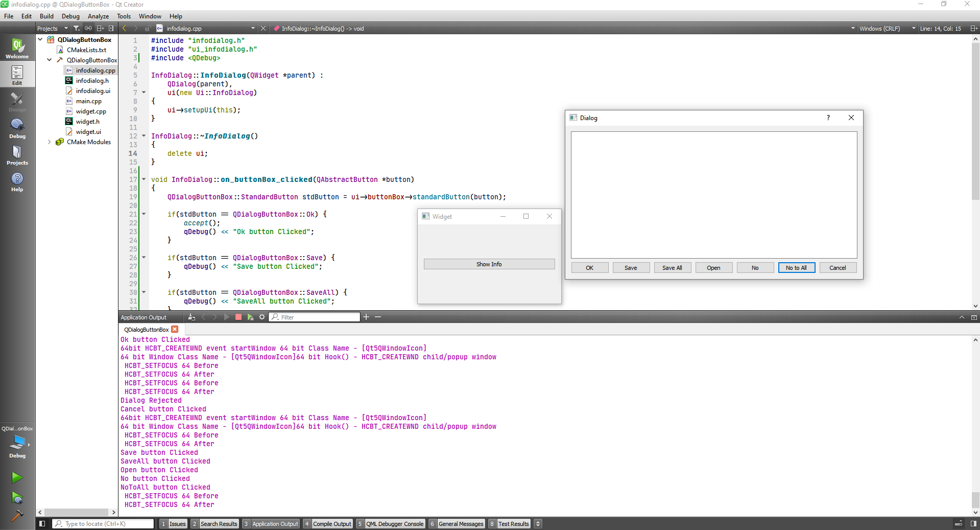Close the QDialogButtonBox output tab
980x530 pixels.
pyautogui.click(x=175, y=330)
